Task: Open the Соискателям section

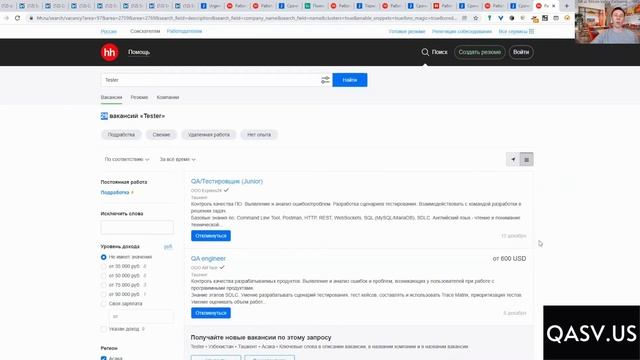Action: [x=145, y=31]
